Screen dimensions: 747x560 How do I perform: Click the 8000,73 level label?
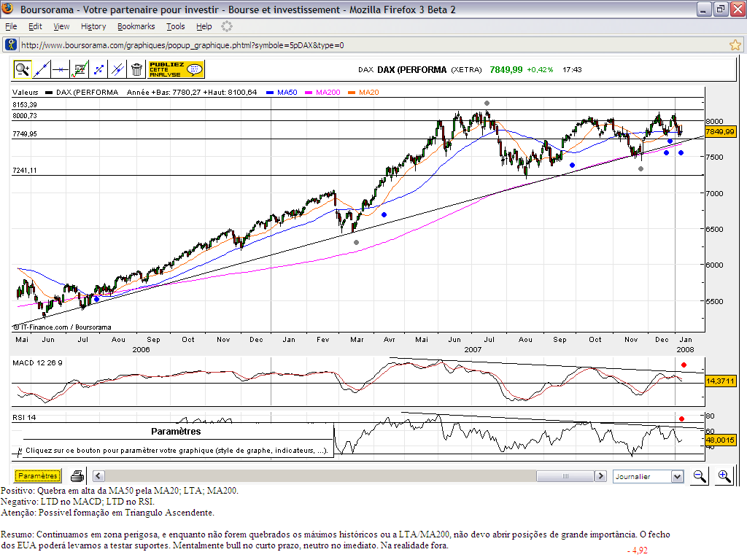[25, 116]
